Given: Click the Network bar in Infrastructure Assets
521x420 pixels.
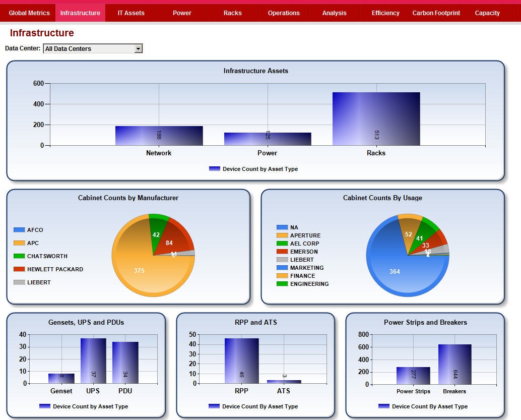Looking at the screenshot, I should (159, 136).
